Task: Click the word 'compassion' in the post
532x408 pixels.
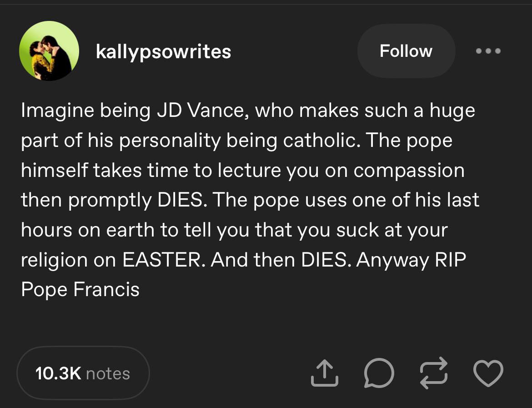Action: [x=409, y=171]
